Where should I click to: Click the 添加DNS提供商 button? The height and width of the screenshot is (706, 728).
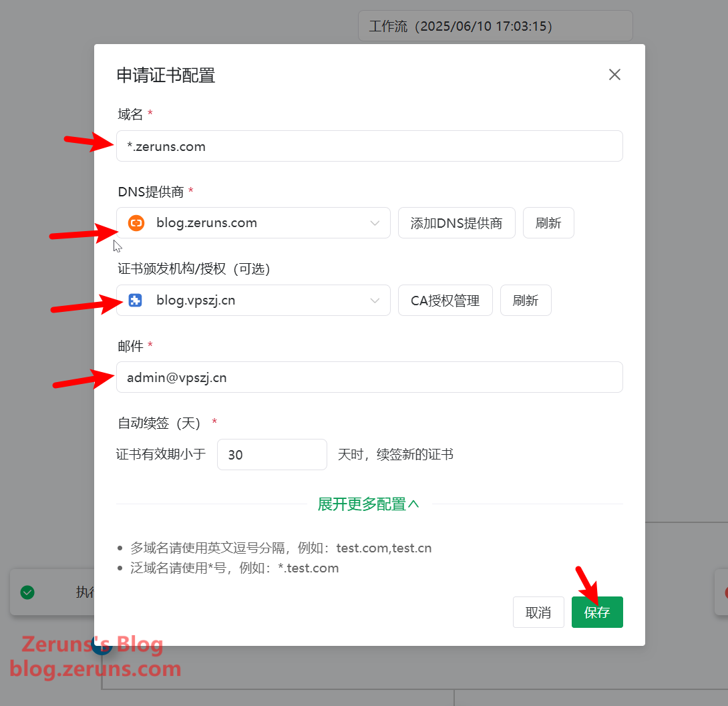tap(456, 223)
